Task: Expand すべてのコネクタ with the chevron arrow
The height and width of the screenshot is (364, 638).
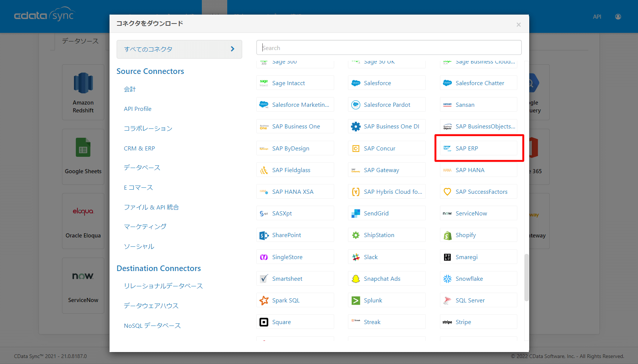Action: click(x=232, y=49)
